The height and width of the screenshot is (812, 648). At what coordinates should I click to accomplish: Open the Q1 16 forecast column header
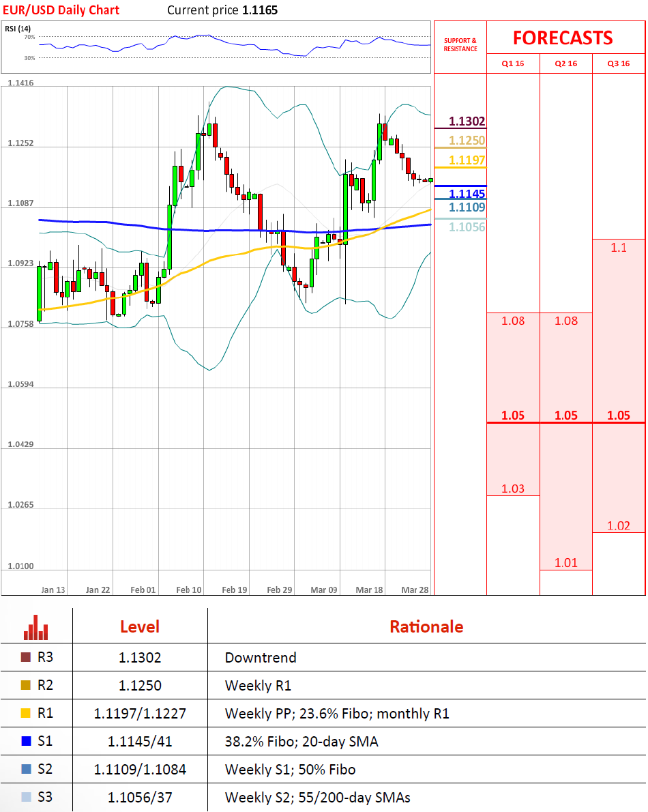point(513,63)
